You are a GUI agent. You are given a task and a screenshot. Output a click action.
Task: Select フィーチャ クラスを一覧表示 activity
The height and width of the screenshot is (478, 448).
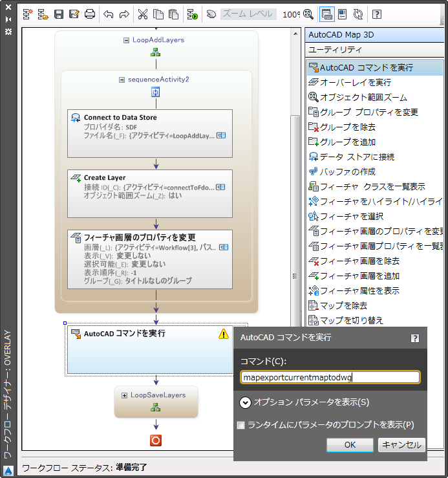tap(375, 186)
